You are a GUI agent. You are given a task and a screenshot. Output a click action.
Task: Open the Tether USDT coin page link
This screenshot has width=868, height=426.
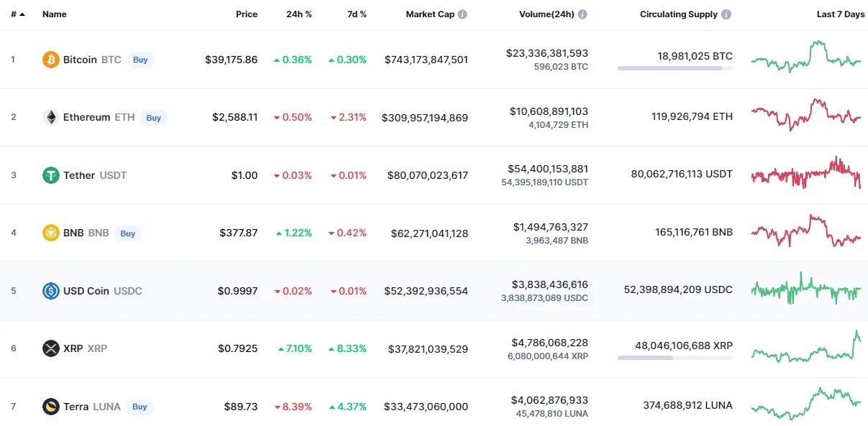point(95,175)
